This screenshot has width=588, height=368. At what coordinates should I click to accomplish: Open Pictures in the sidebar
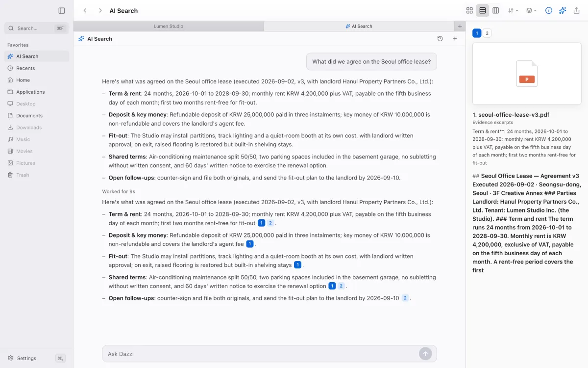(37, 163)
